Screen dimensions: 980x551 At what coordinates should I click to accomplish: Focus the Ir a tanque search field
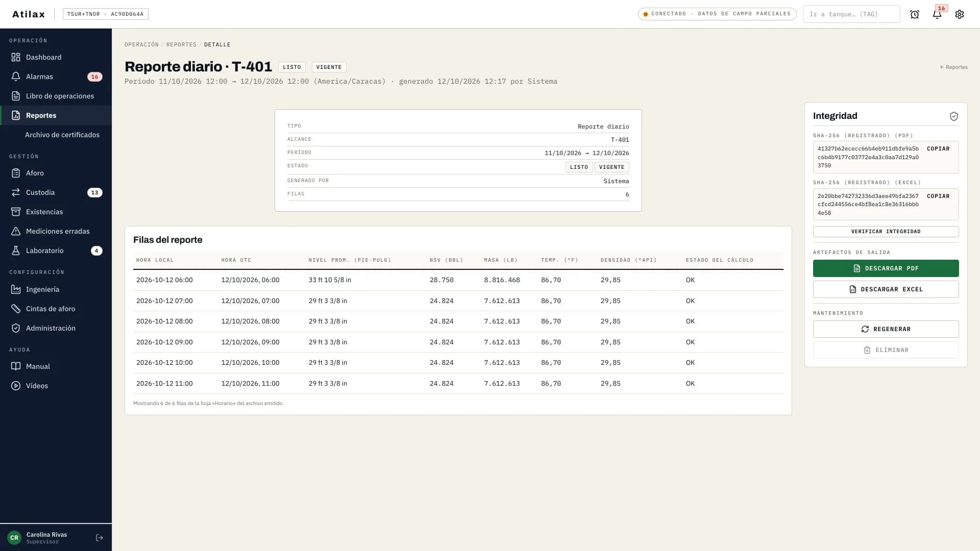pos(851,14)
